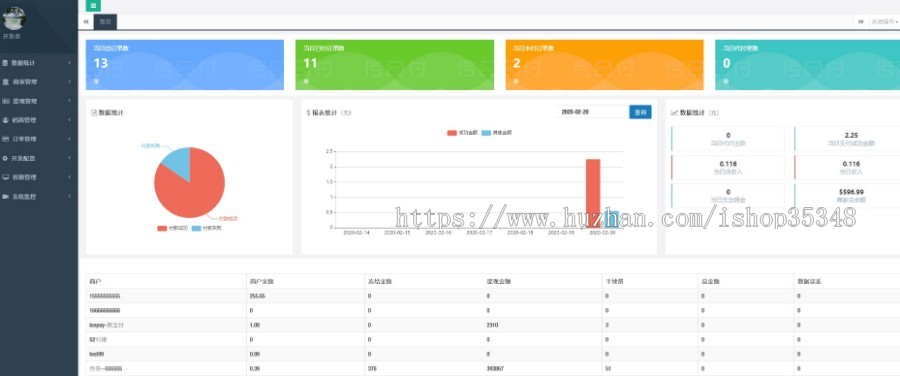The height and width of the screenshot is (376, 900).
Task: Click the date field showing 2020-02-20
Action: pos(593,112)
